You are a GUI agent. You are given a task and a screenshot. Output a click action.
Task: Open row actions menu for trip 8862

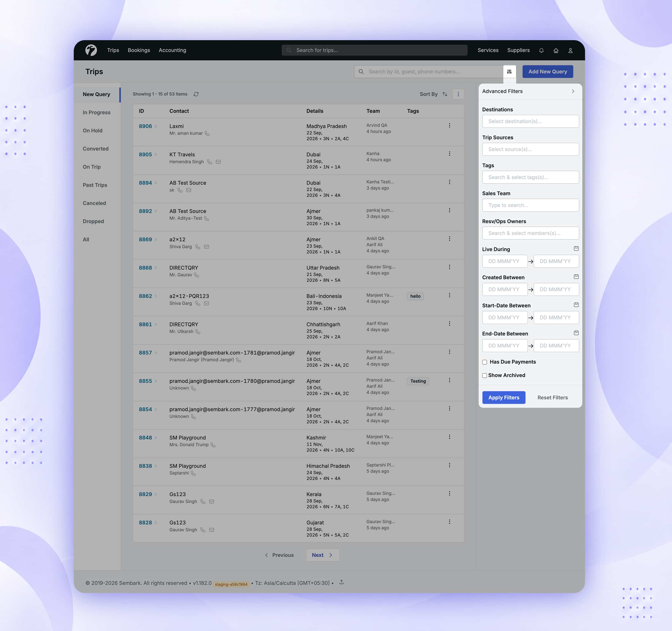coord(449,295)
